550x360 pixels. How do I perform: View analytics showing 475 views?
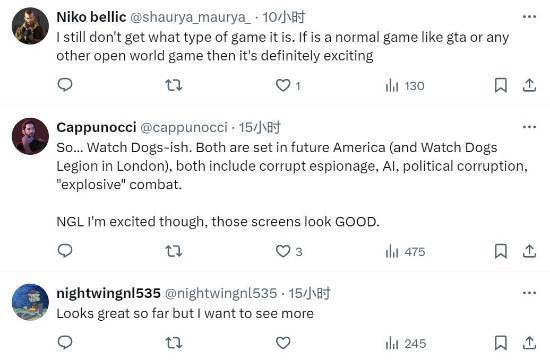coord(405,252)
